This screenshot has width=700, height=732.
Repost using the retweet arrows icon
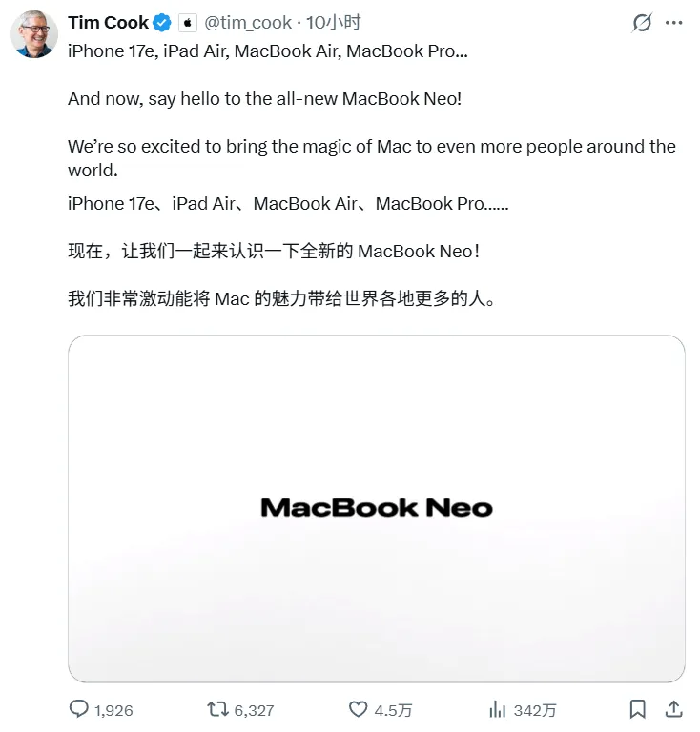pyautogui.click(x=217, y=709)
